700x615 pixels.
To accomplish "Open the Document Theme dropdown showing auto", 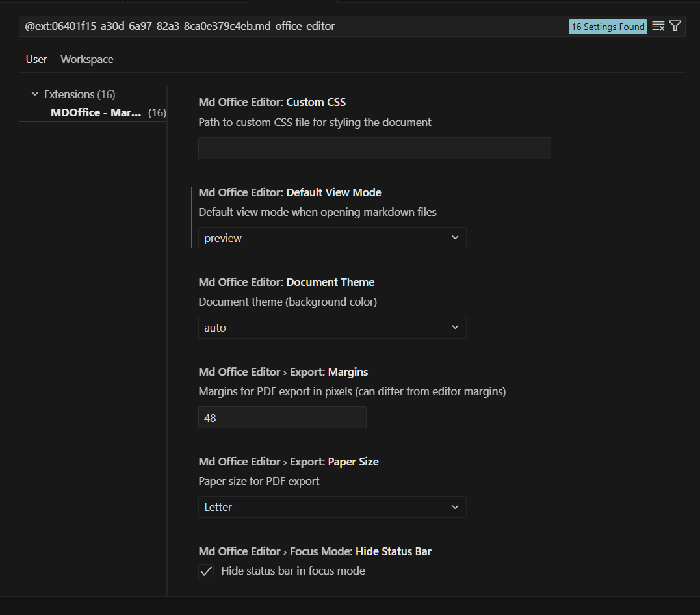I will [331, 328].
